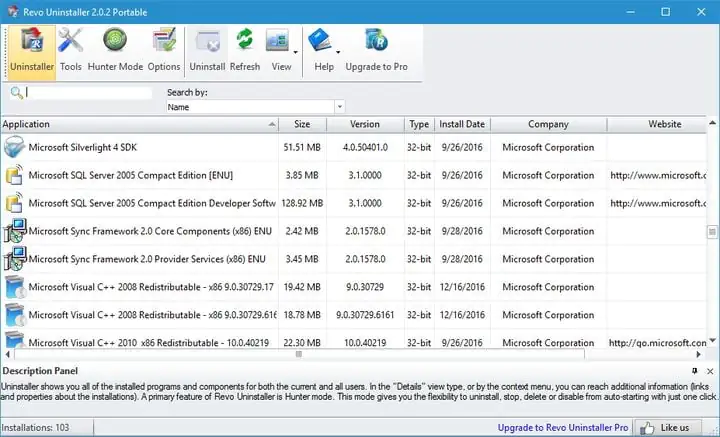Follow Upgrade to Revo Uninstaller Pro link
This screenshot has height=437, width=720.
point(564,427)
